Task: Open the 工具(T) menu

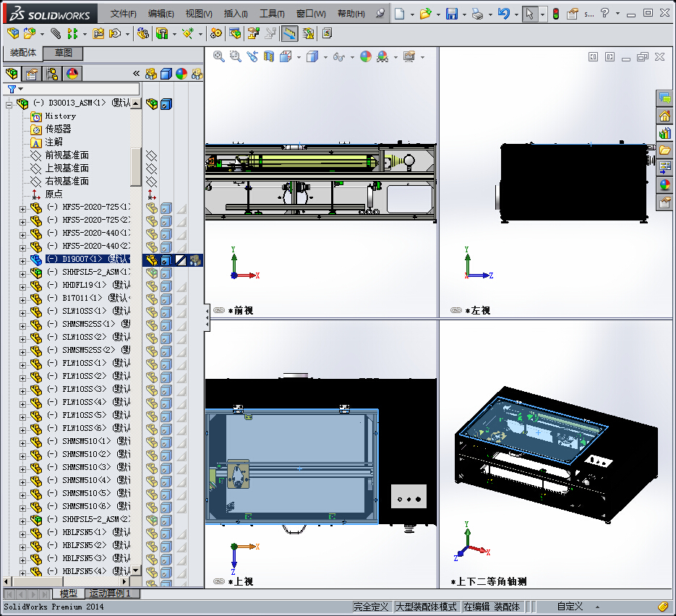Action: [x=272, y=14]
